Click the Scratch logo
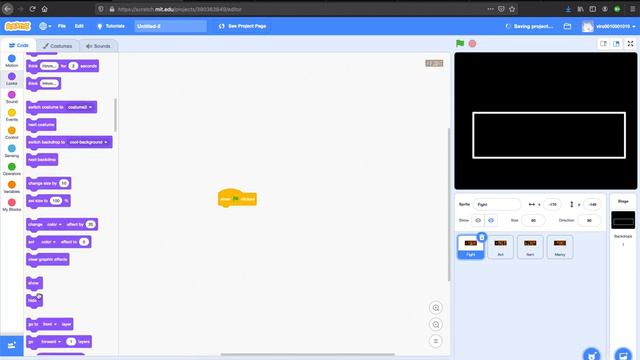The image size is (640, 360). pos(18,26)
